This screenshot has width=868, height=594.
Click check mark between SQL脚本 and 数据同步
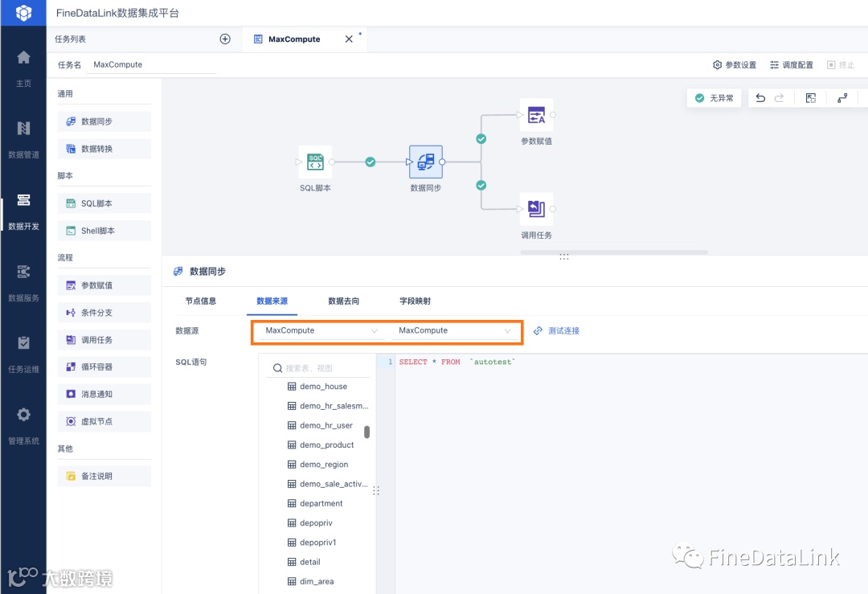(371, 162)
